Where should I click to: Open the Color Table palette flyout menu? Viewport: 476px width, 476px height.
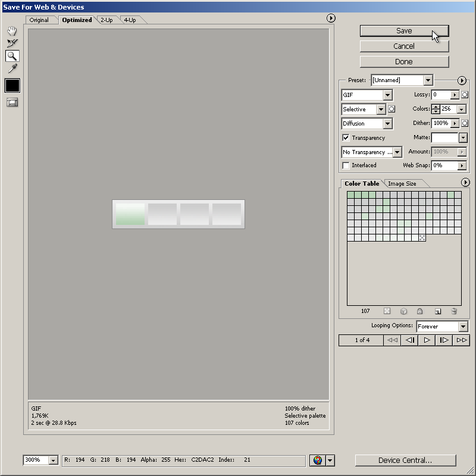465,183
